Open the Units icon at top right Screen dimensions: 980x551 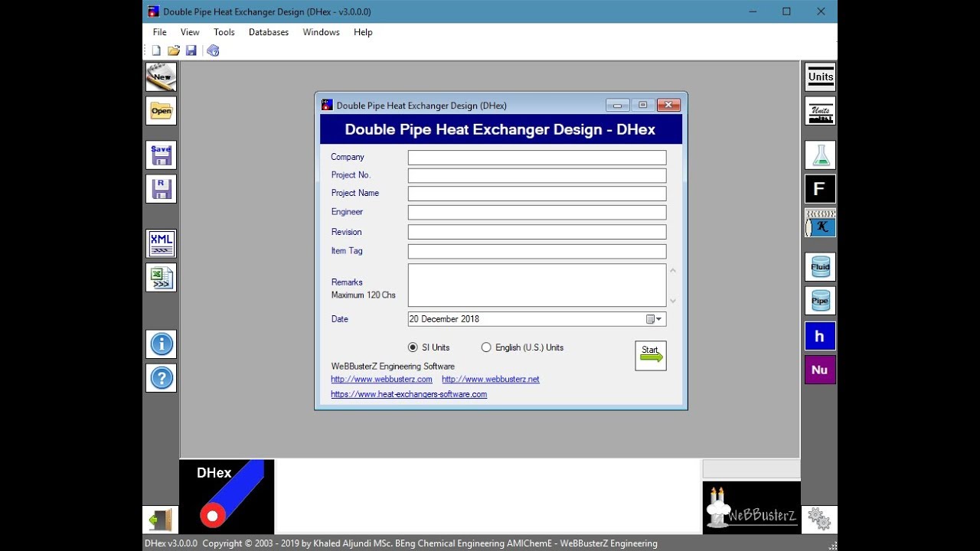point(820,77)
